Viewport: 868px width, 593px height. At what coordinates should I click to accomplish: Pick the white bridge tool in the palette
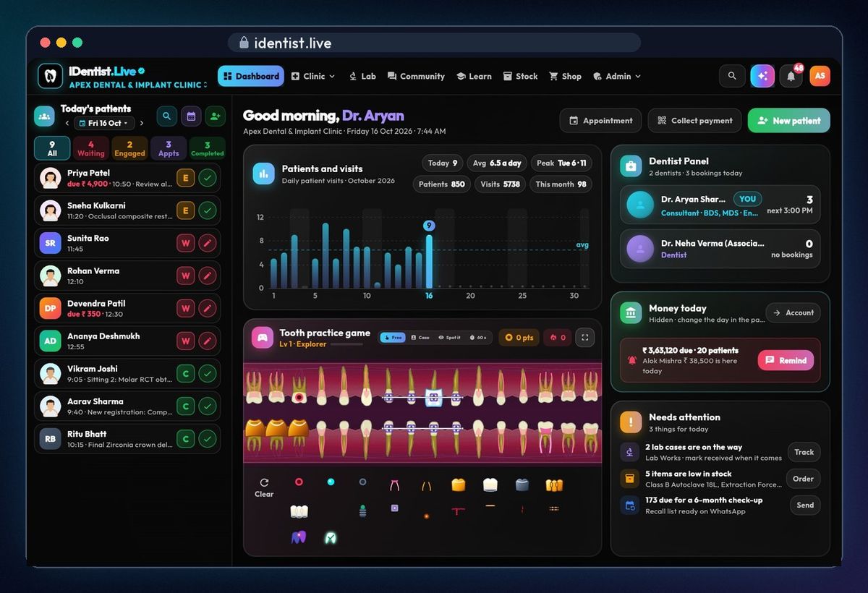(x=299, y=511)
